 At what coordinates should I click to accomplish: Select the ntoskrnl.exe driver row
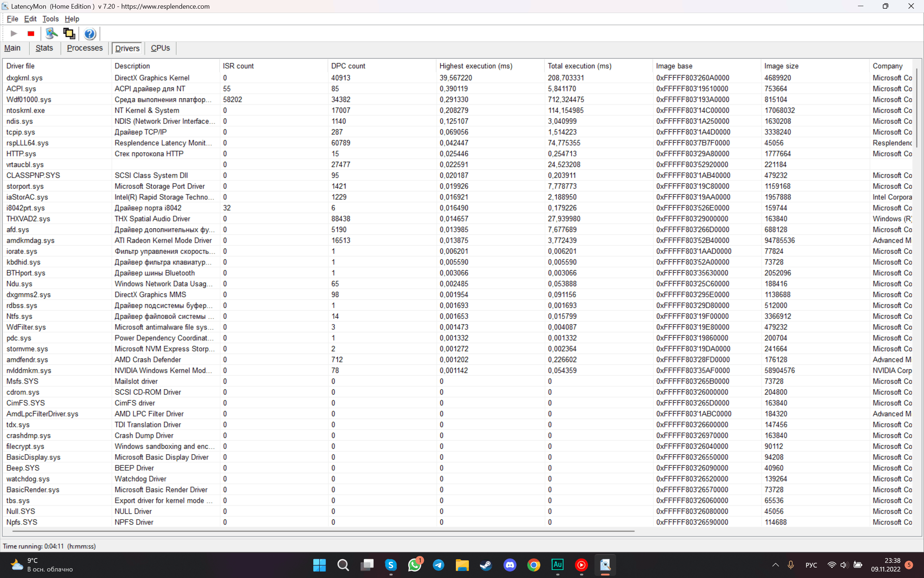pos(458,110)
